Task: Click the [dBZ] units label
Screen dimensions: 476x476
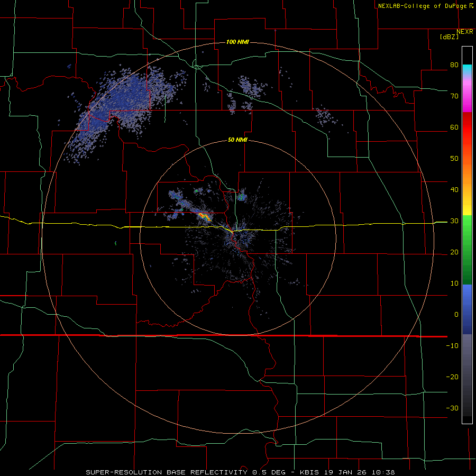Action: (x=449, y=36)
